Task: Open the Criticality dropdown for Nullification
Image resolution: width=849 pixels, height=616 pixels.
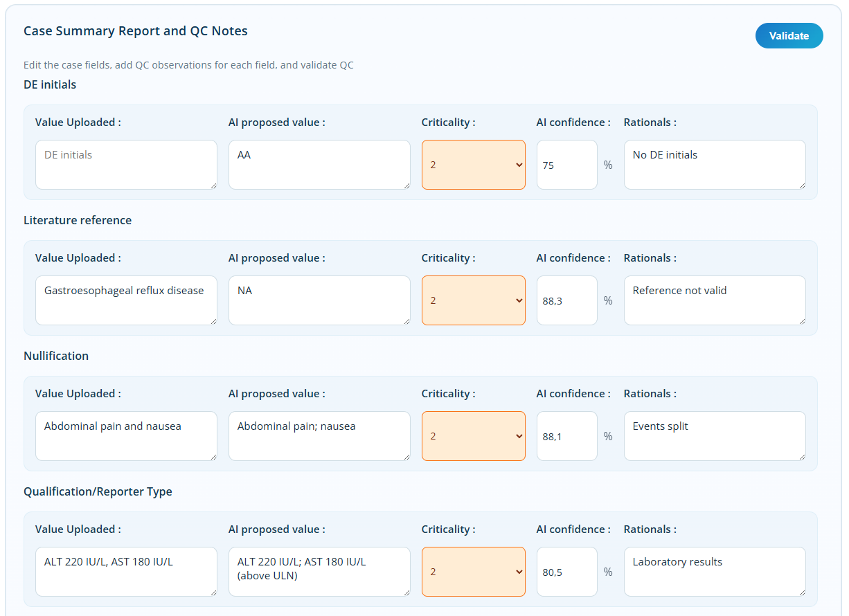Action: [x=473, y=436]
